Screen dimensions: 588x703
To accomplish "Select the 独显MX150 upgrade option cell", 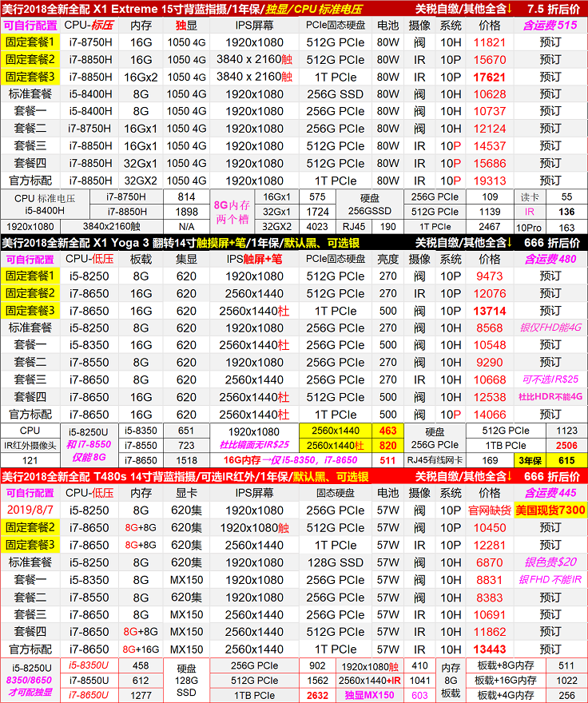I will (368, 696).
